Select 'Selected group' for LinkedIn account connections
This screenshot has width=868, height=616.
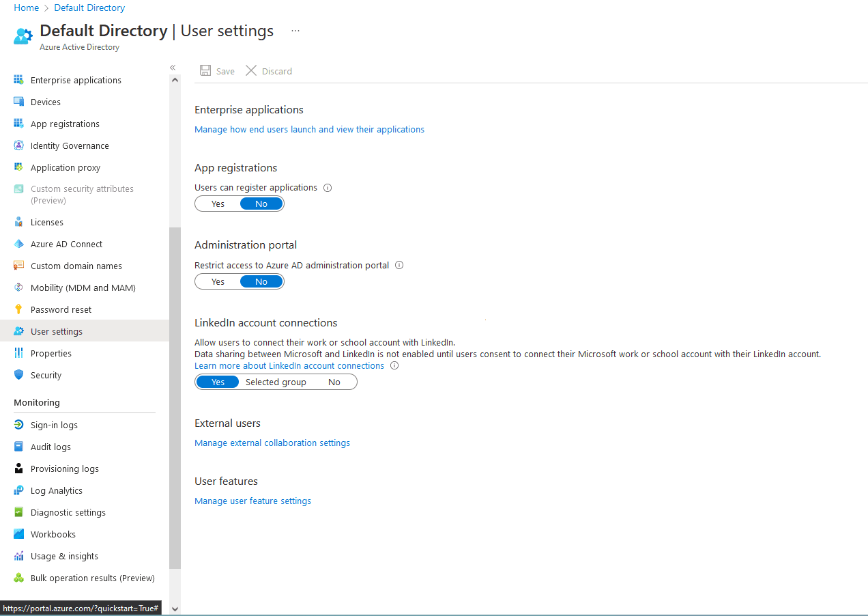(x=276, y=382)
